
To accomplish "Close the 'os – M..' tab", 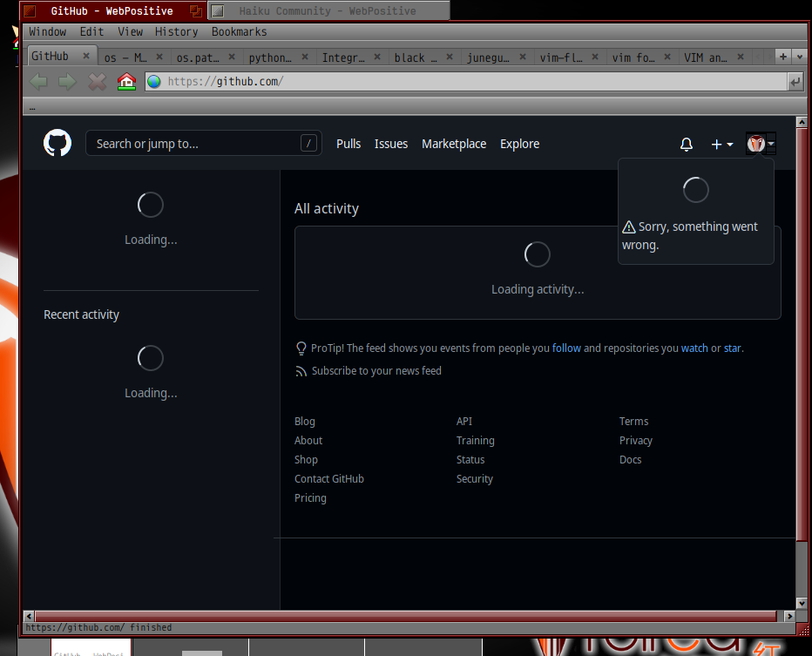I will 159,57.
